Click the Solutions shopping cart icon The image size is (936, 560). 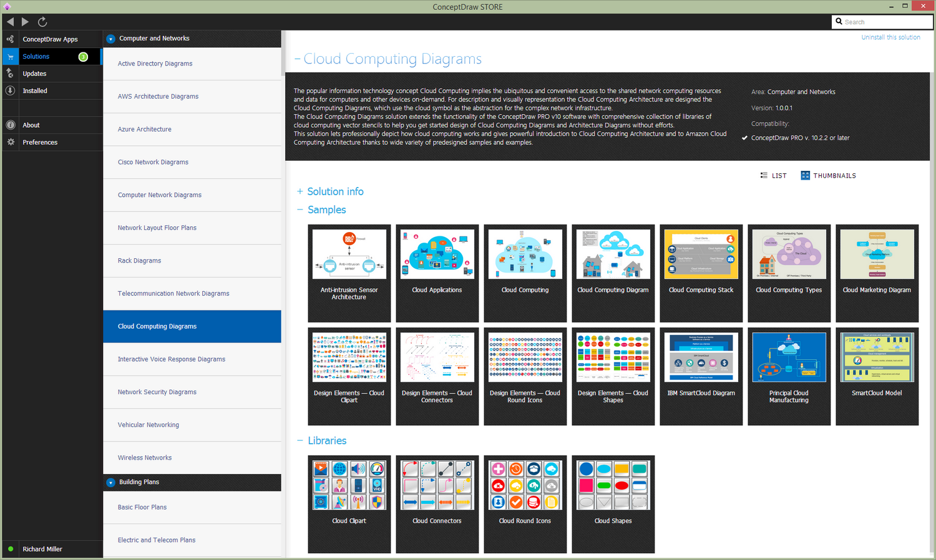(x=10, y=57)
